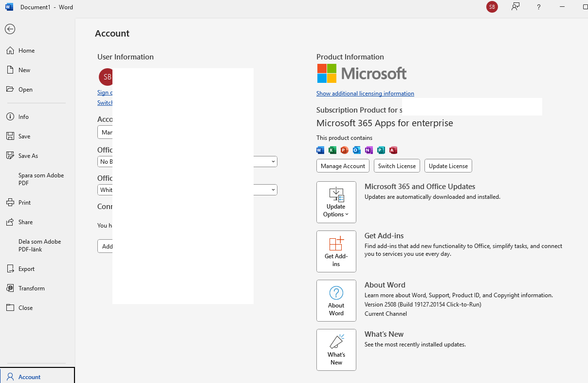
Task: Click Show additional licensing information link
Action: point(365,94)
